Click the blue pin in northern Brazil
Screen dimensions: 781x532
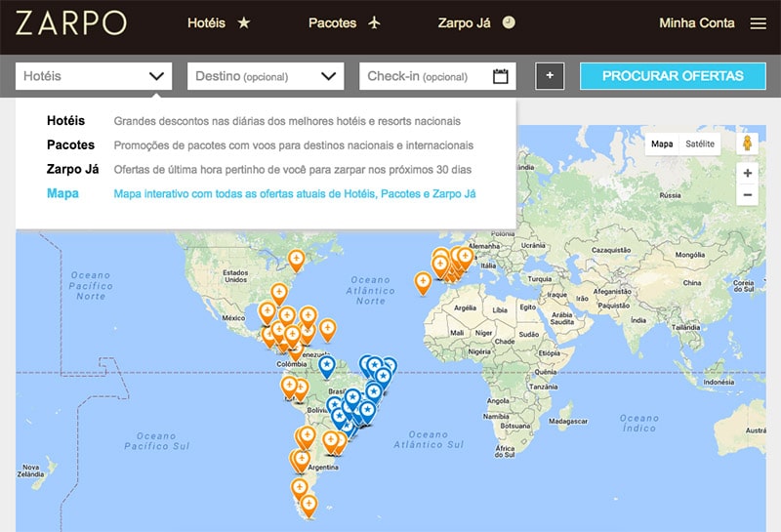coord(327,365)
